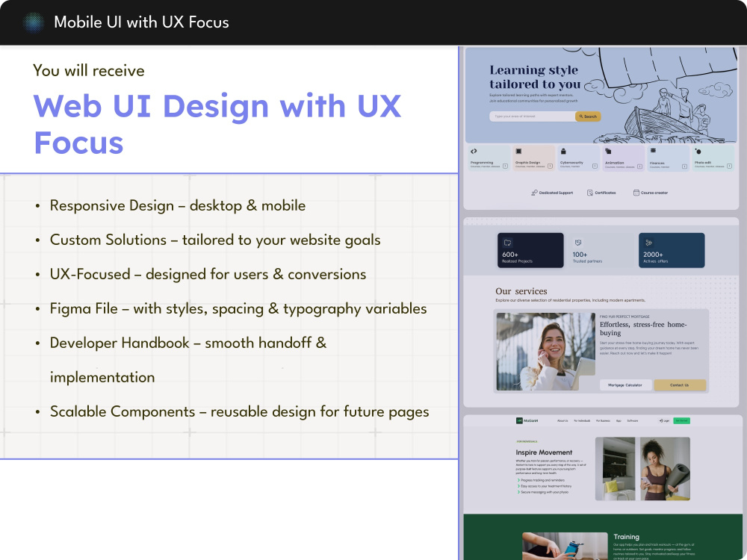Open the App menu item
The height and width of the screenshot is (560, 747).
click(x=619, y=421)
